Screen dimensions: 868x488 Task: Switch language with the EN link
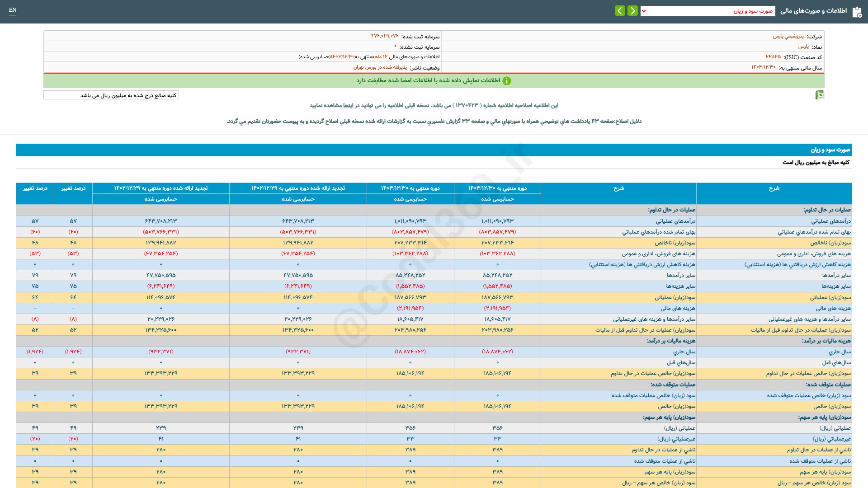point(13,10)
